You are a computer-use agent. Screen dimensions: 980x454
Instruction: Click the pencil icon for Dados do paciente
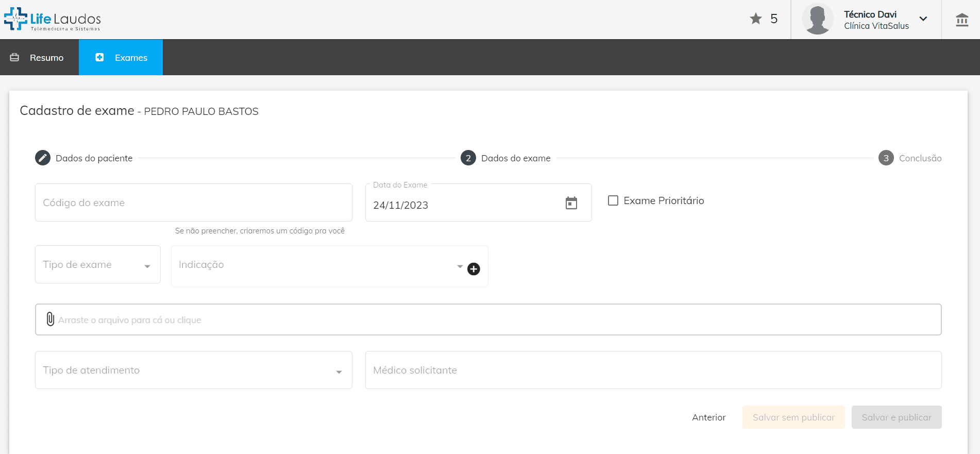pos(43,158)
